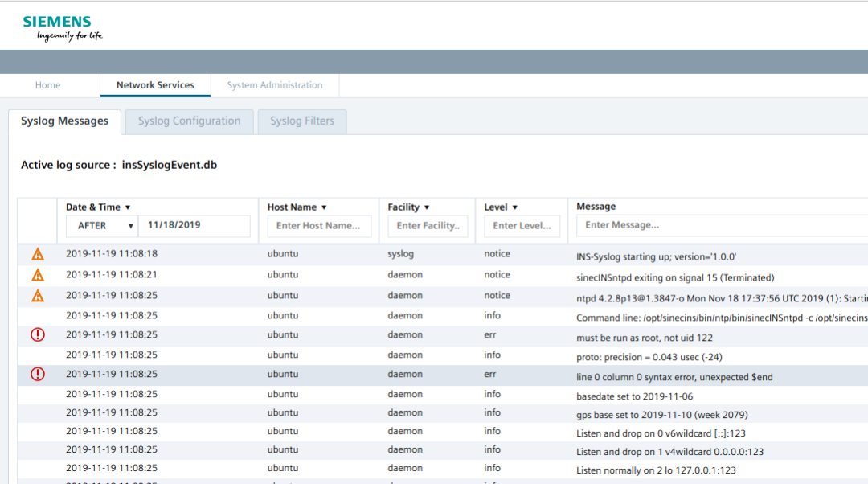The height and width of the screenshot is (484, 868).
Task: Sort by Level column arrow
Action: pos(514,207)
